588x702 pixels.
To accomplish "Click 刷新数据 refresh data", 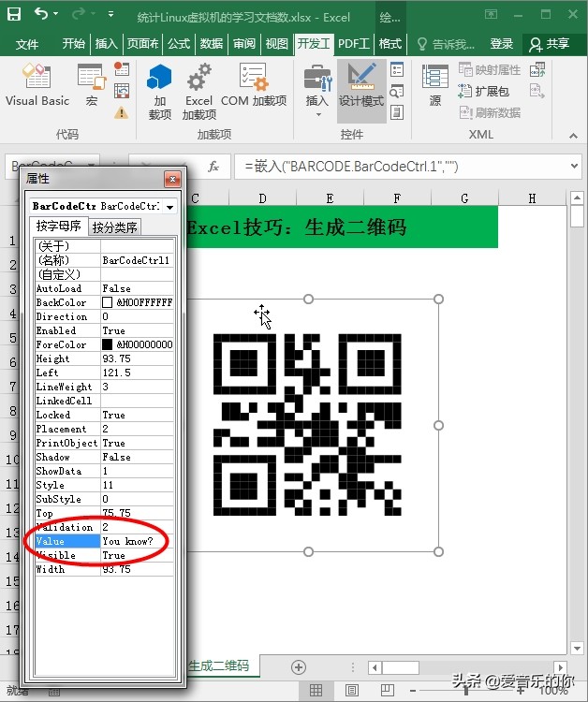I will 490,112.
